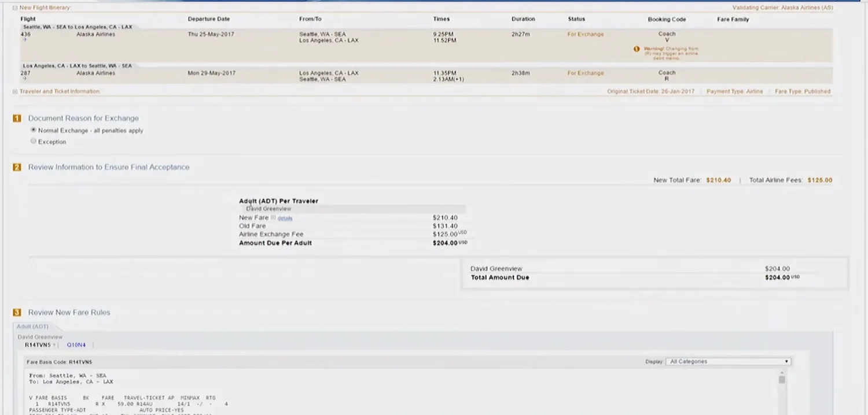Click the New Total Fare $210.40 summary value
This screenshot has height=415, width=868.
(719, 180)
